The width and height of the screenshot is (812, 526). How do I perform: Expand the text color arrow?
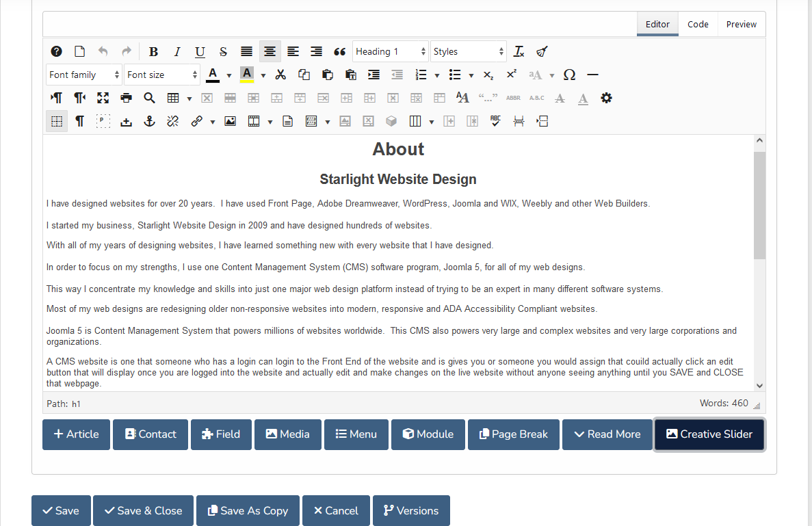pyautogui.click(x=229, y=76)
